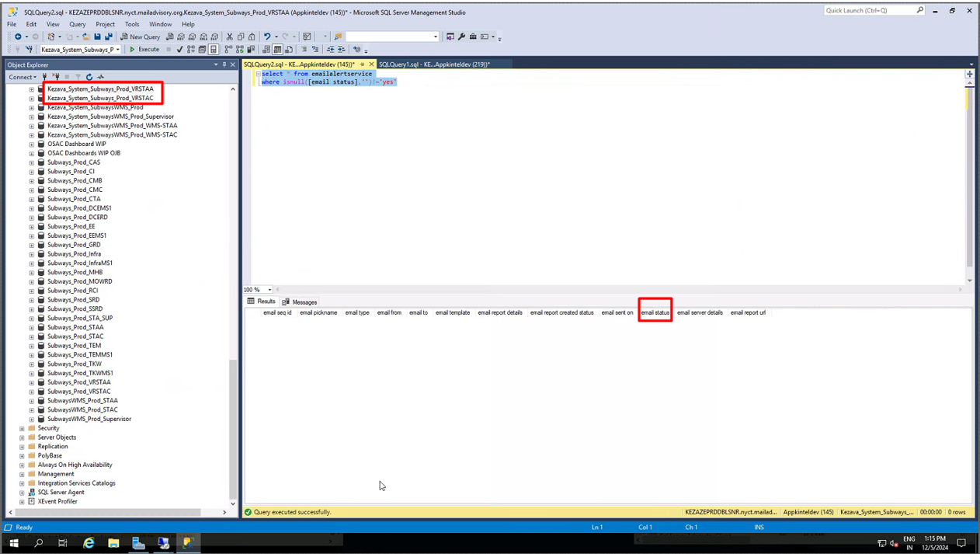Open the Query menu
This screenshot has width=980, height=554.
tap(78, 24)
